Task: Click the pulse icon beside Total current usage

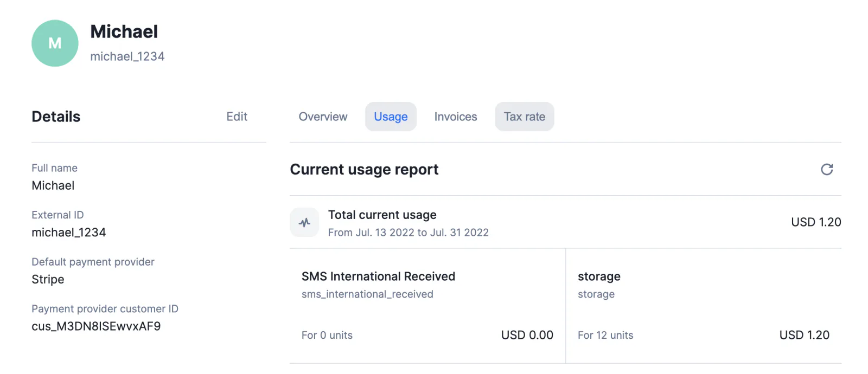Action: (304, 222)
